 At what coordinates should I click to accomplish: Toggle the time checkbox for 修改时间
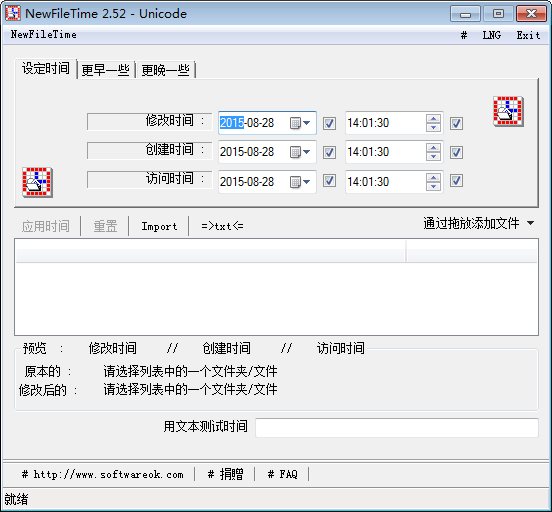click(456, 123)
